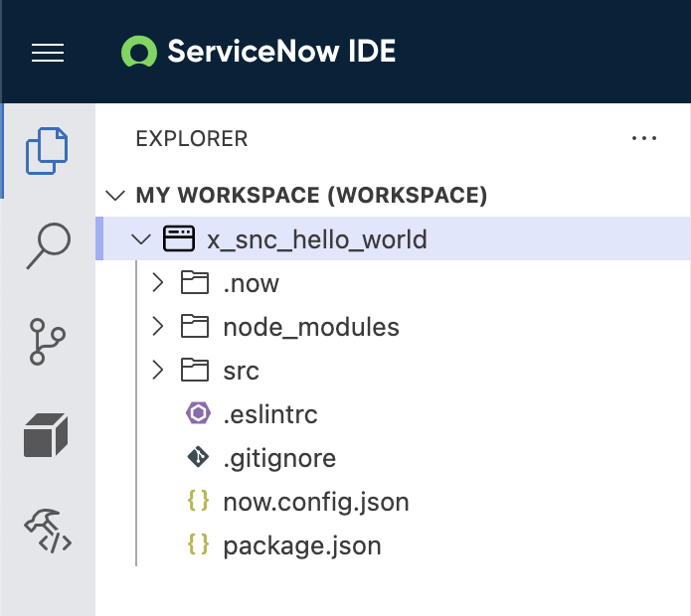Open the Source Control view
691x616 pixels.
pyautogui.click(x=47, y=342)
